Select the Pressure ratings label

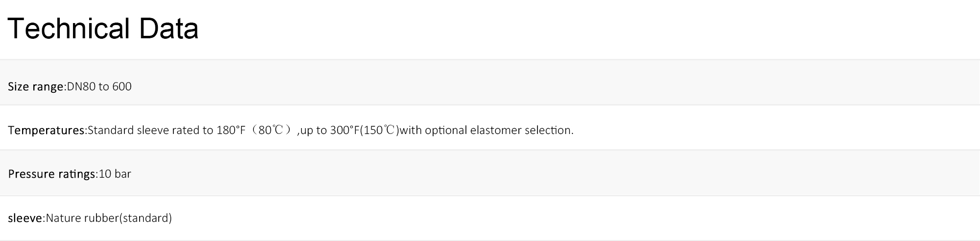tap(51, 174)
